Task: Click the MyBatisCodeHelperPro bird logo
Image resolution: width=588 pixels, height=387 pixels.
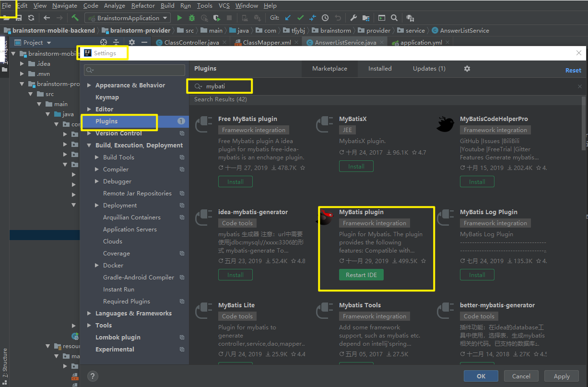Action: (445, 124)
